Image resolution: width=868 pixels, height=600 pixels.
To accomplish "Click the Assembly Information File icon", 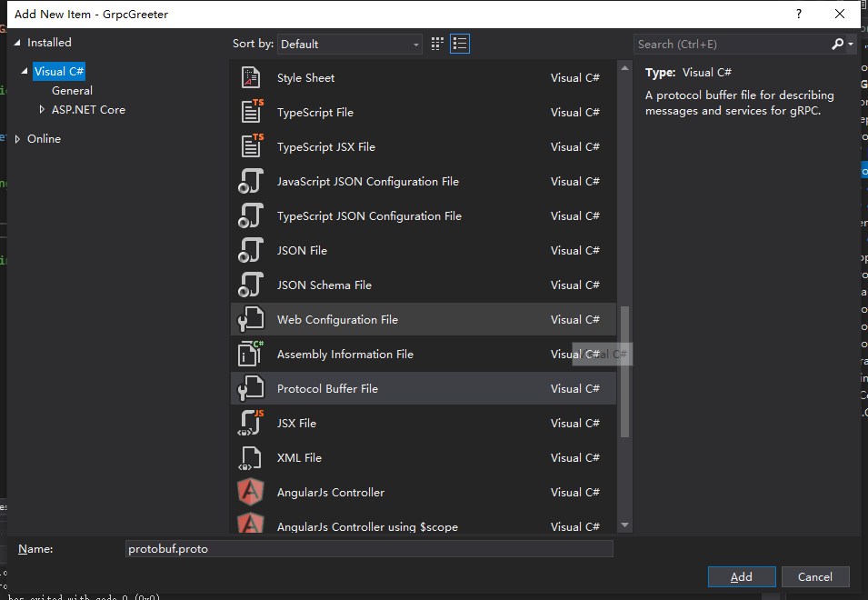I will point(251,354).
